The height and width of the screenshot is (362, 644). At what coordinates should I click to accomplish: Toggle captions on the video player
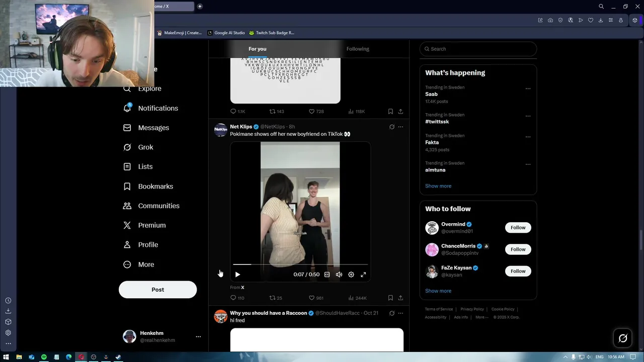tap(327, 275)
